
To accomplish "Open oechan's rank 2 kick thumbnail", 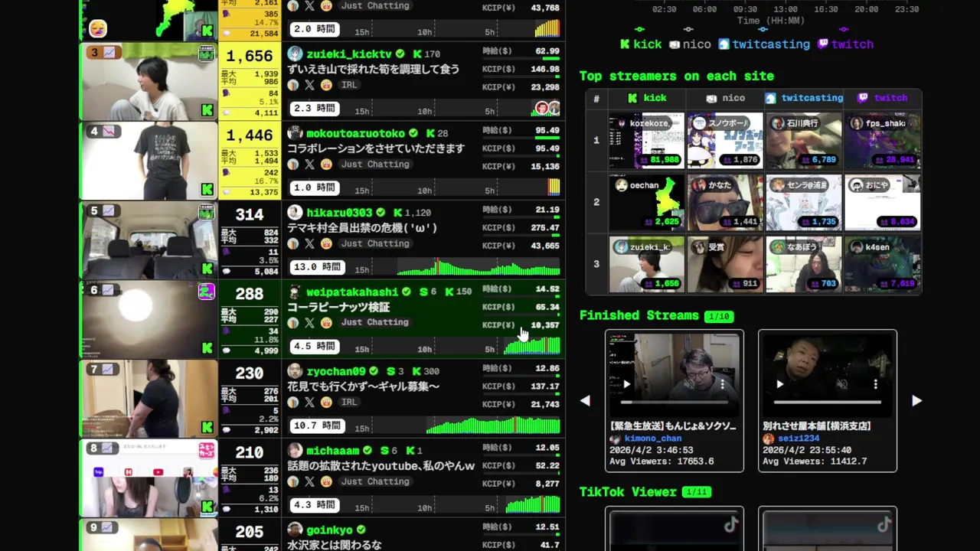I will [647, 203].
